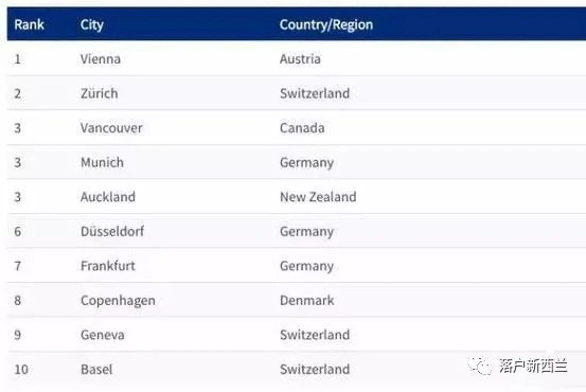
Task: Select the Rank column header
Action: (x=29, y=25)
